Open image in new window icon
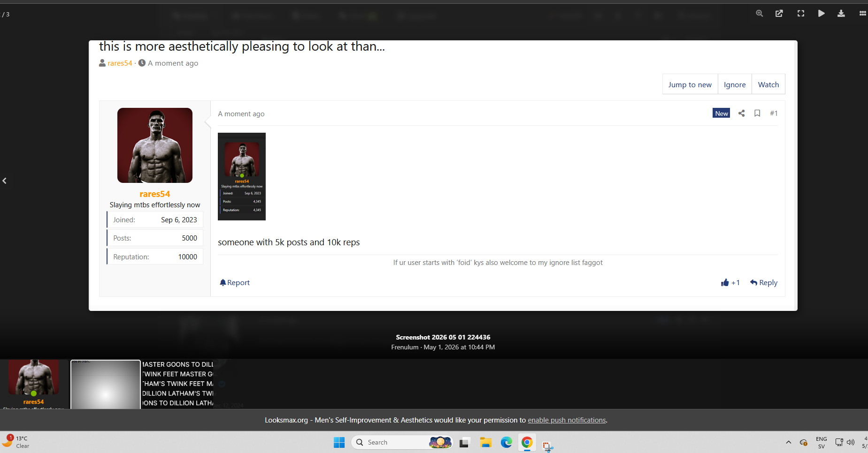 779,14
